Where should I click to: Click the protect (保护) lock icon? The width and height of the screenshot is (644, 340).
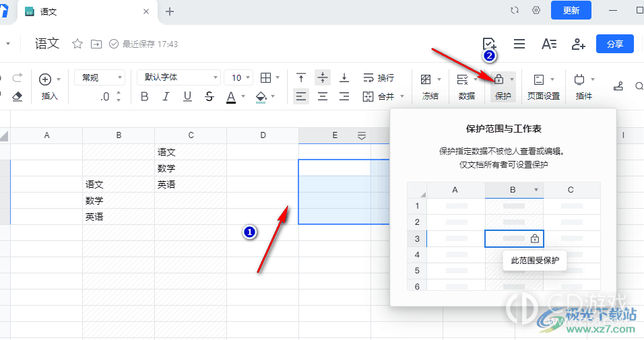point(499,79)
